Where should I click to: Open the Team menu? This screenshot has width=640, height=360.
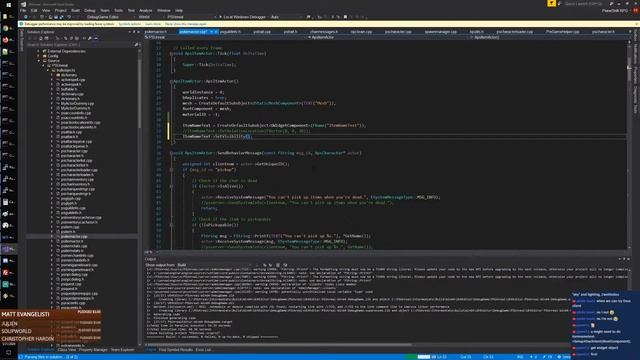(x=105, y=11)
